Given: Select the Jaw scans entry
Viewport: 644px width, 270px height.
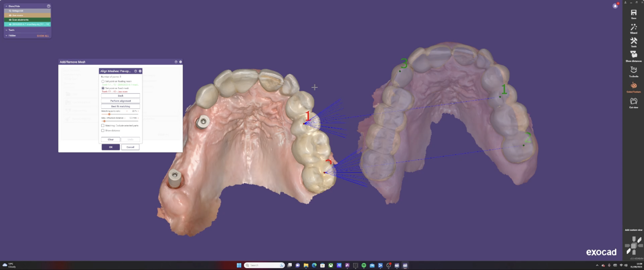Looking at the screenshot, I should [x=18, y=15].
